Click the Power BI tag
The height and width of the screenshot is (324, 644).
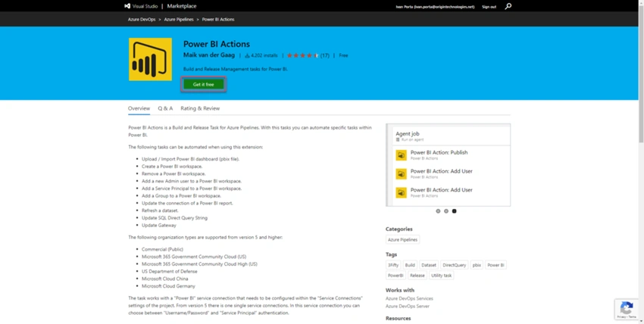(x=496, y=266)
